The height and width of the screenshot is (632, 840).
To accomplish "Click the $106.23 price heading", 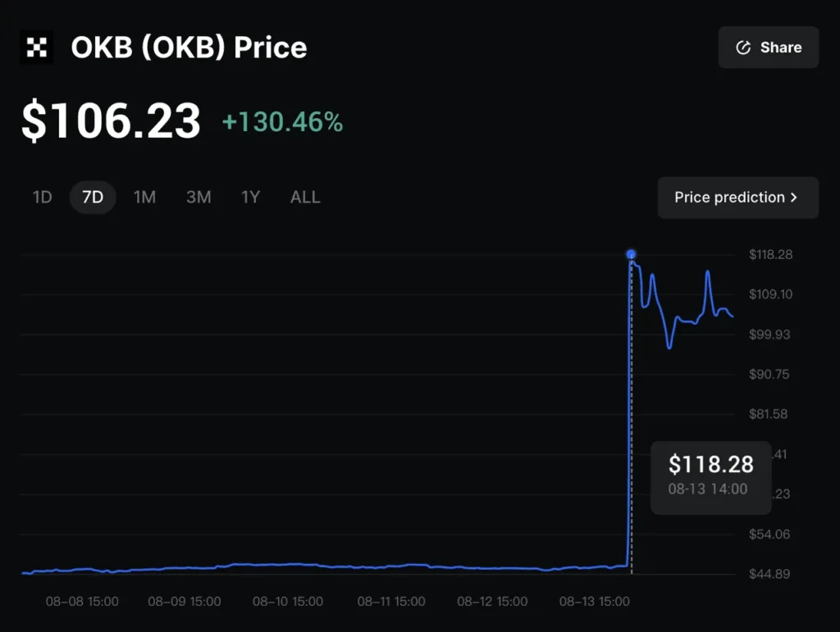I will 110,120.
